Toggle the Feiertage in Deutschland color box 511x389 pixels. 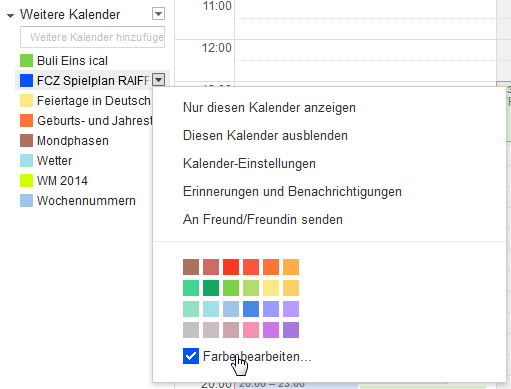tap(26, 101)
